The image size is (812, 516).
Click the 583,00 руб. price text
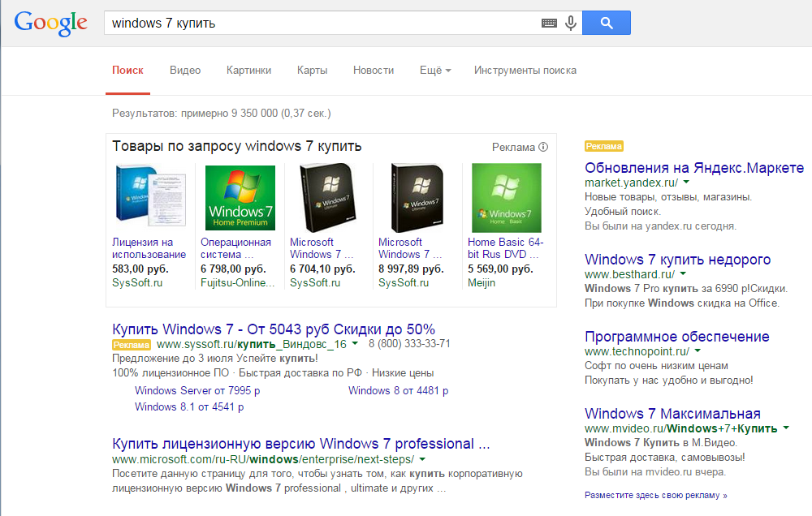coord(140,269)
